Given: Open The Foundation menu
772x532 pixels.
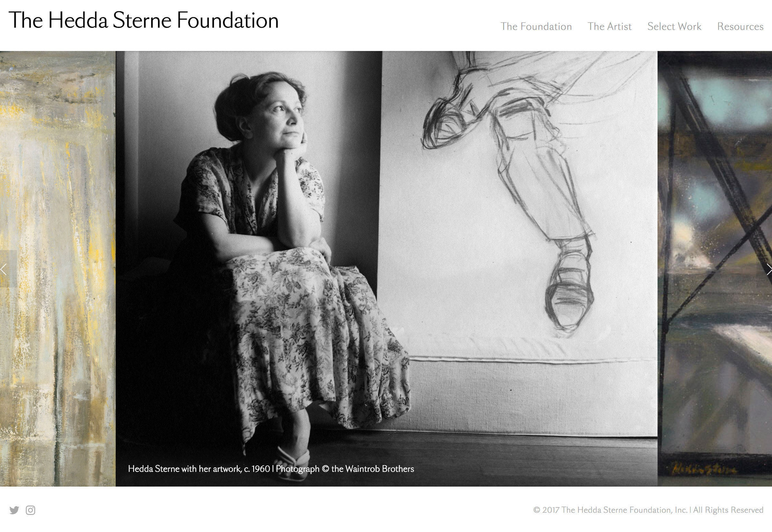Looking at the screenshot, I should coord(536,26).
